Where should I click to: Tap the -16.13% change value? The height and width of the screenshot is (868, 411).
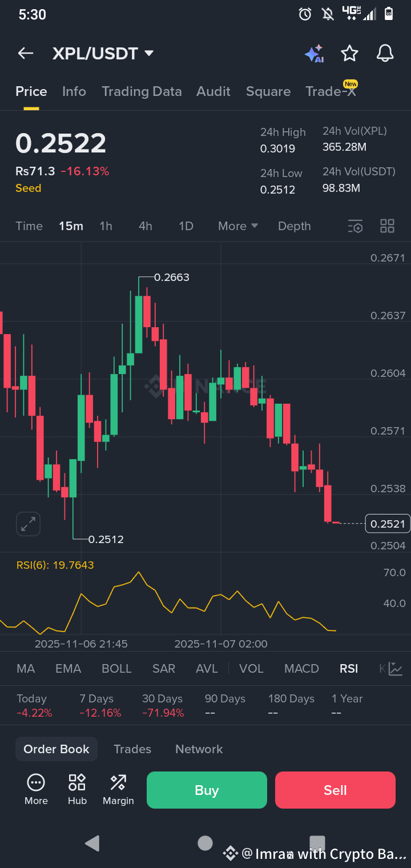(x=85, y=171)
